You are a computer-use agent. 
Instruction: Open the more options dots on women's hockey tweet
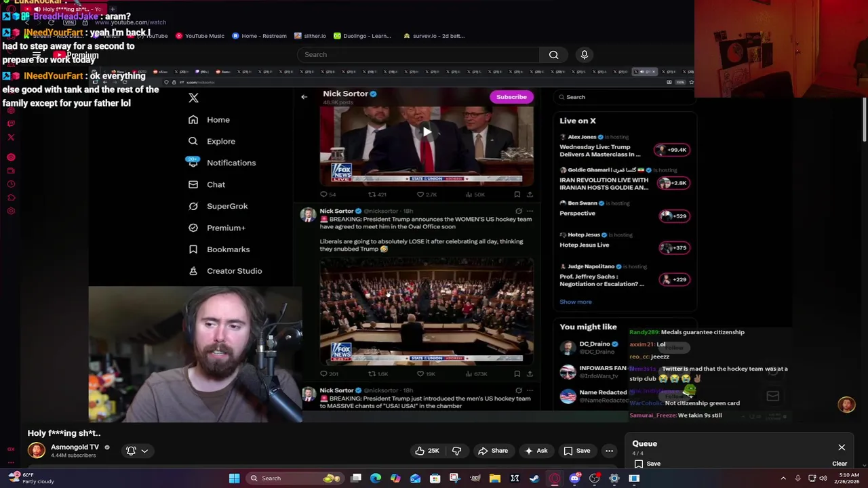coord(530,211)
